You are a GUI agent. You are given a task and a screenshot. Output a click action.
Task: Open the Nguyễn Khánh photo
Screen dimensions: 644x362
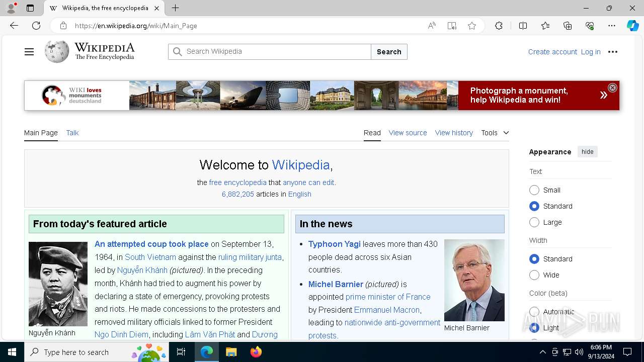point(58,284)
